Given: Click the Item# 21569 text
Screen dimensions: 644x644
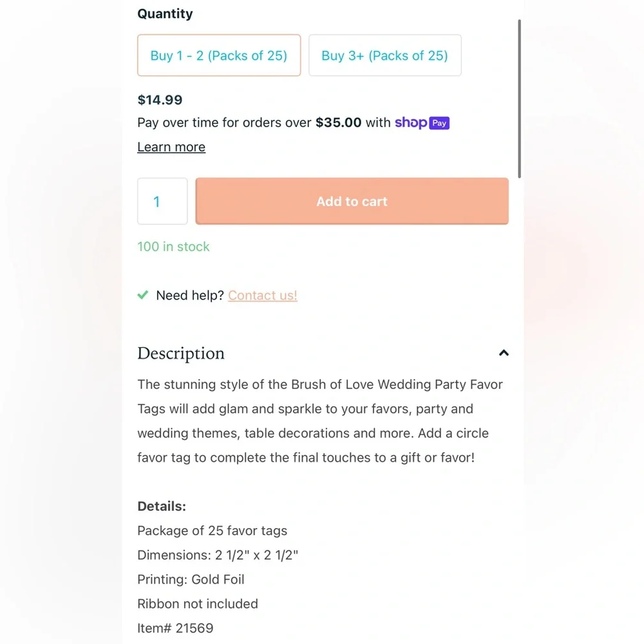Looking at the screenshot, I should (x=175, y=628).
